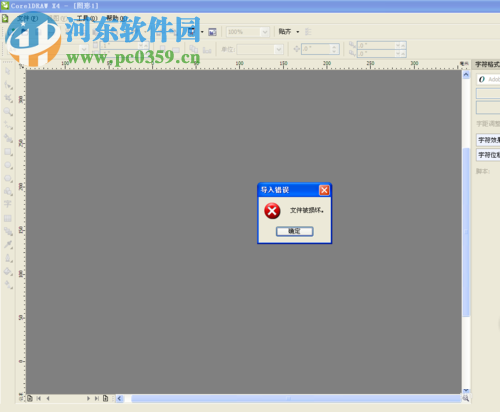Select the Zoom tool in the toolbox
The height and width of the screenshot is (412, 500).
pyautogui.click(x=8, y=112)
